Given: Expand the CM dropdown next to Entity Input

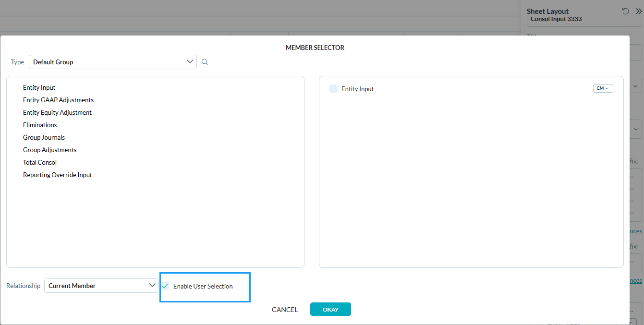Looking at the screenshot, I should click(x=603, y=88).
